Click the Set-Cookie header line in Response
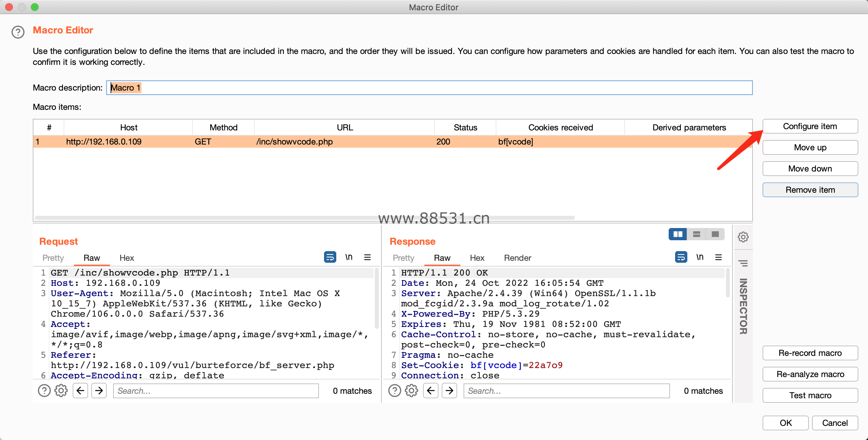Screen dimensions: 868x440 [x=482, y=365]
